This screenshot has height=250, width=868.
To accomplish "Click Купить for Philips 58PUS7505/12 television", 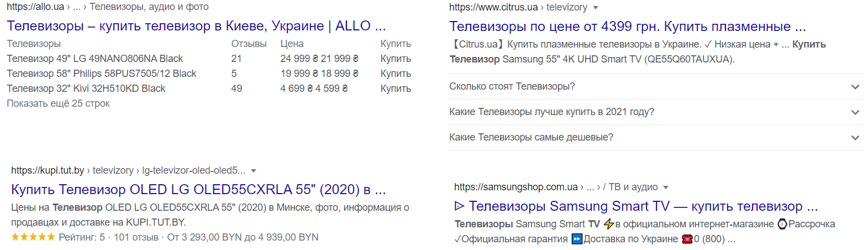I will [x=396, y=74].
